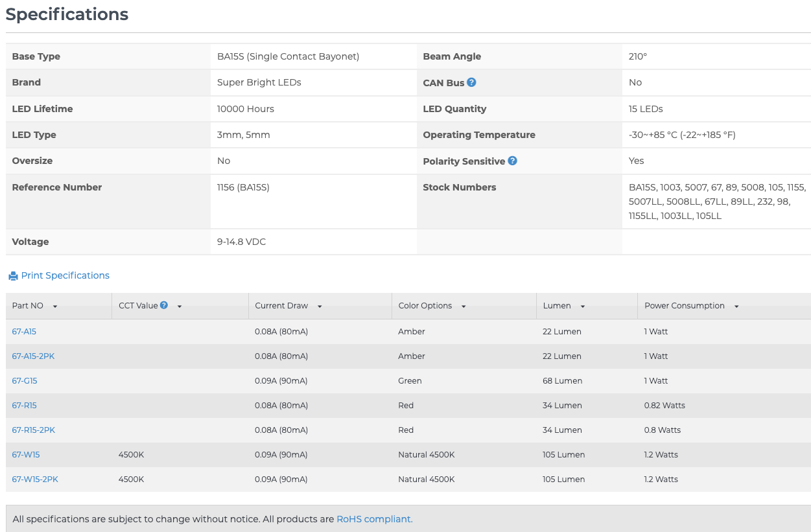
Task: Open the Print Specifications link
Action: (x=65, y=275)
